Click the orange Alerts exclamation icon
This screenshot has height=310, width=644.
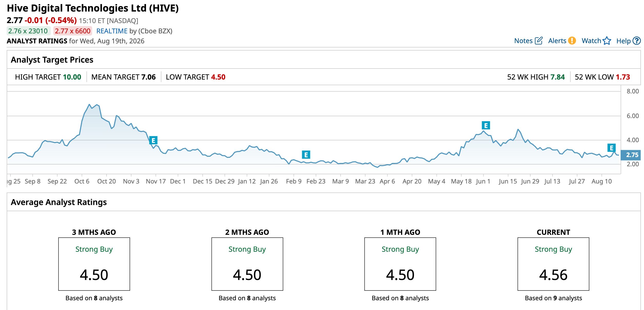(572, 41)
